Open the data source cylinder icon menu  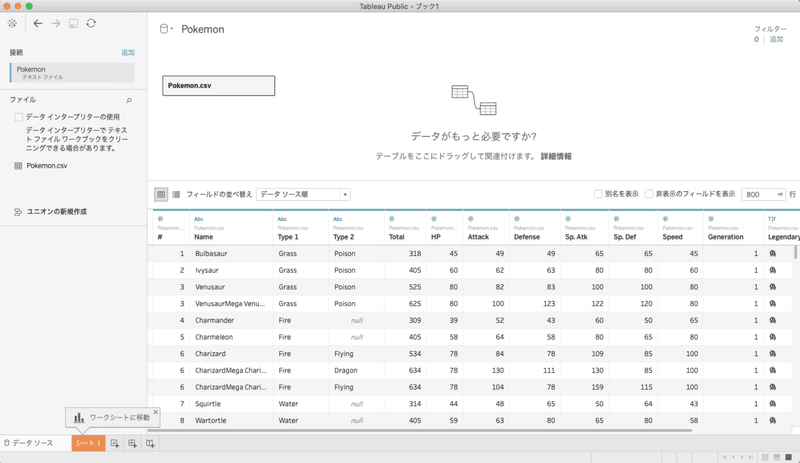pyautogui.click(x=166, y=29)
